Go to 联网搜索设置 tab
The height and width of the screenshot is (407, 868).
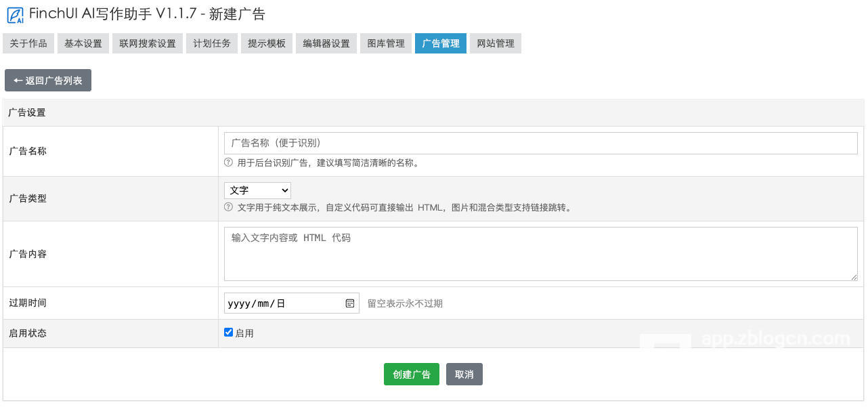tap(148, 43)
